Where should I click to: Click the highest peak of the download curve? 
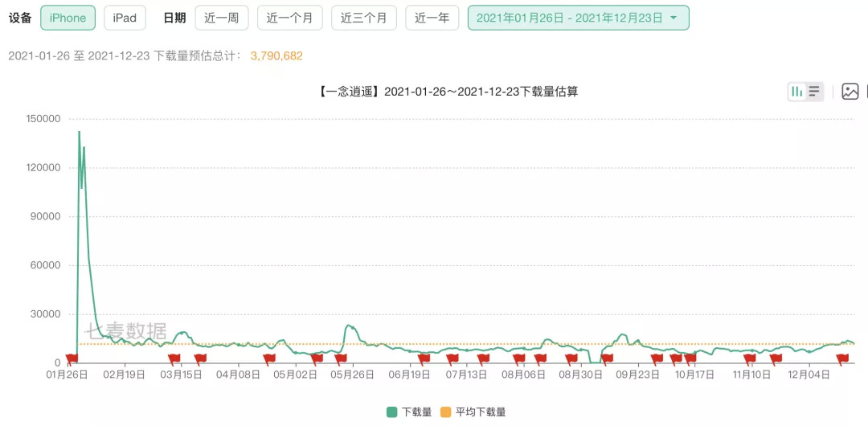point(79,132)
